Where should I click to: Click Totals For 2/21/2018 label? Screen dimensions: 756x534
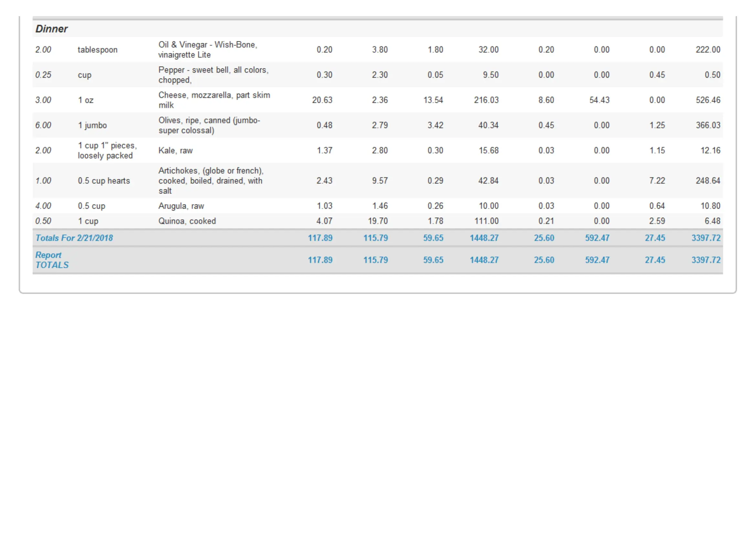click(x=74, y=238)
